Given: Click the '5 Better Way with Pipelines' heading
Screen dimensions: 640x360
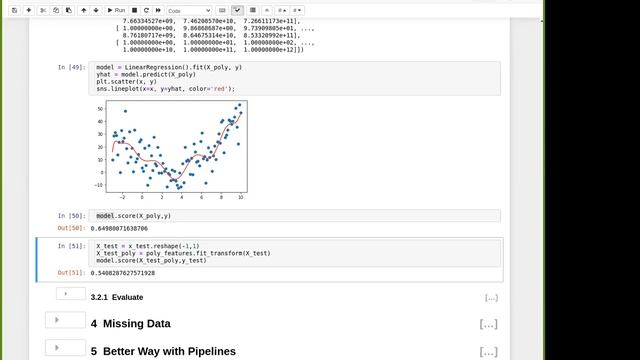Looking at the screenshot, I should [x=163, y=351].
